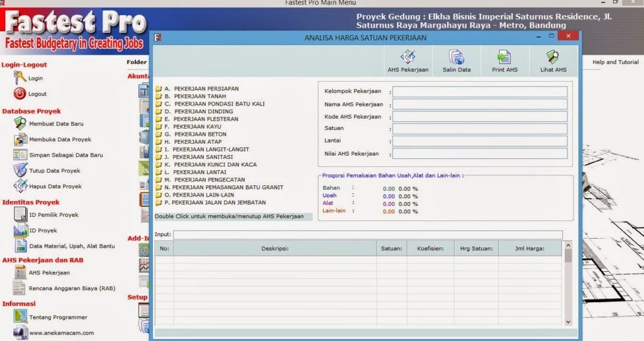This screenshot has height=341, width=644.
Task: Select D. PEKERJAAN DINDING in the list
Action: coord(199,111)
